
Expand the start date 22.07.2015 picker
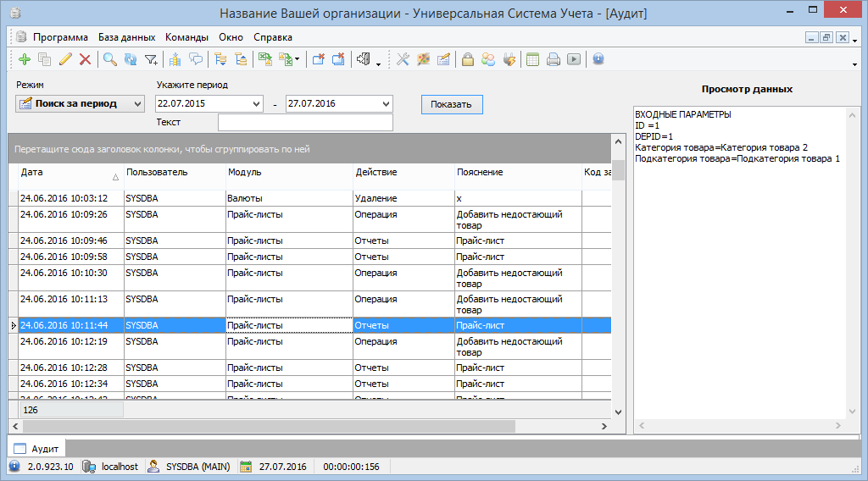257,103
